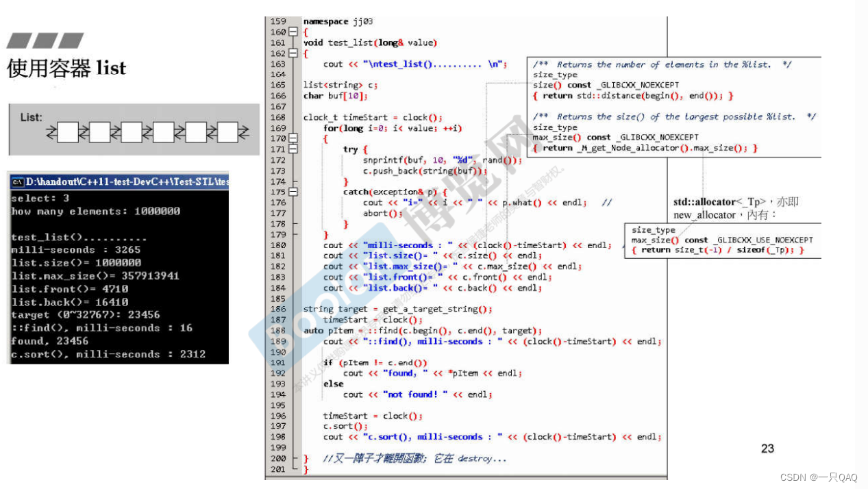Click code line 'cout << "not found! " << endl;'
The height and width of the screenshot is (489, 868).
pyautogui.click(x=417, y=394)
